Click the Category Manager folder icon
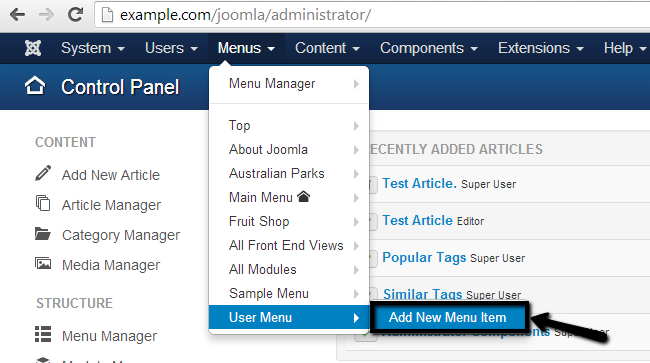This screenshot has height=363, width=650. (43, 234)
